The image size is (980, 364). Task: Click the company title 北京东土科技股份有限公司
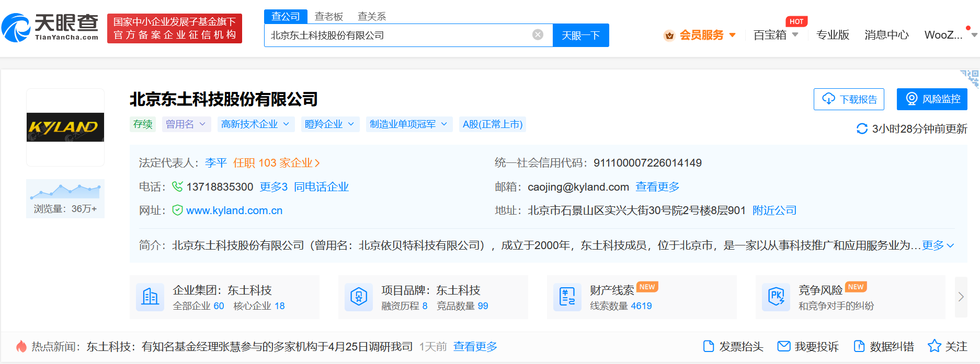[x=224, y=99]
